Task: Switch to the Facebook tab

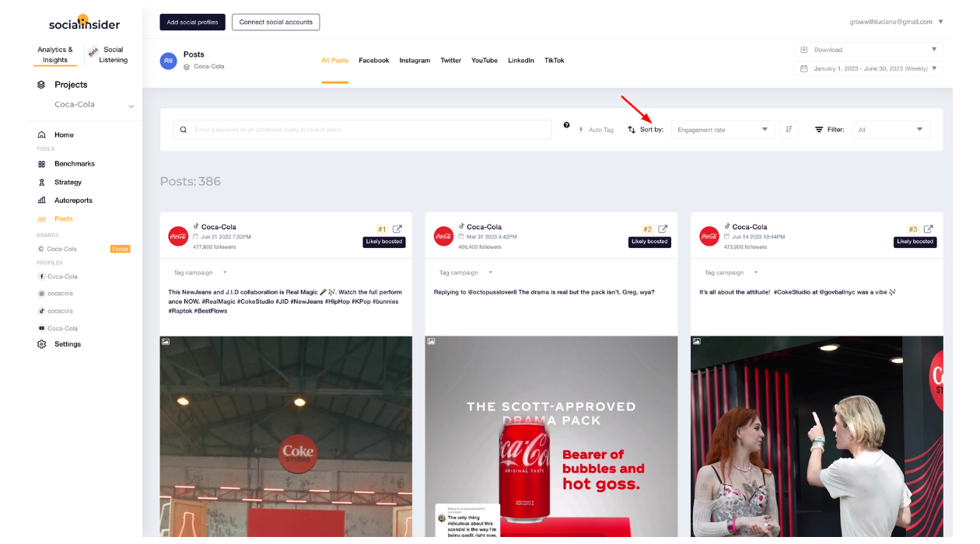Action: click(374, 61)
